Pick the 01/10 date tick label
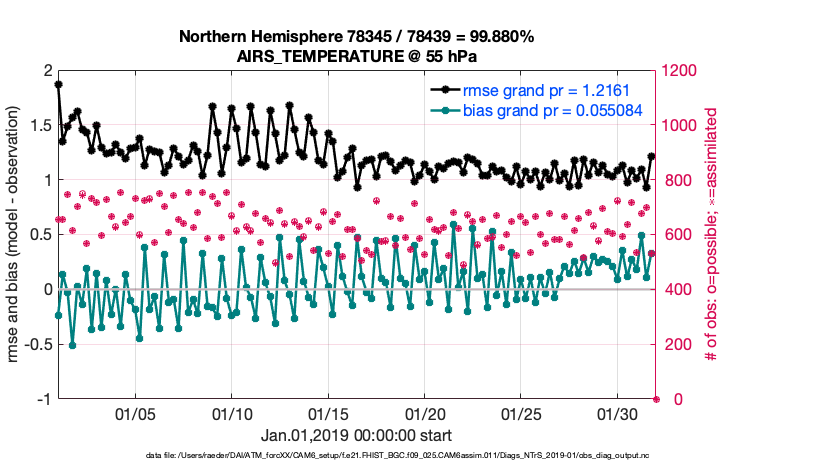This screenshot has height=470, width=830. click(x=232, y=414)
